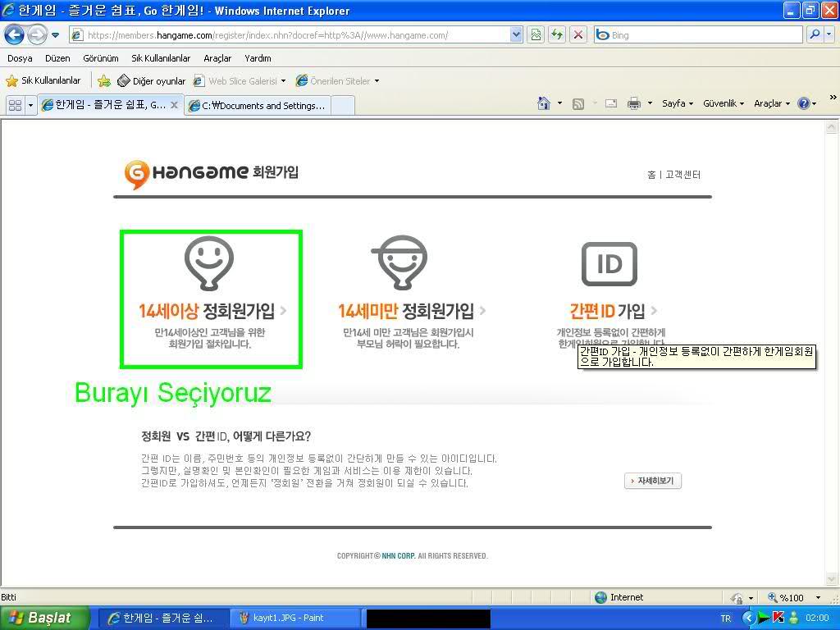Click the browser Back arrow button
The height and width of the screenshot is (630, 840).
[15, 35]
